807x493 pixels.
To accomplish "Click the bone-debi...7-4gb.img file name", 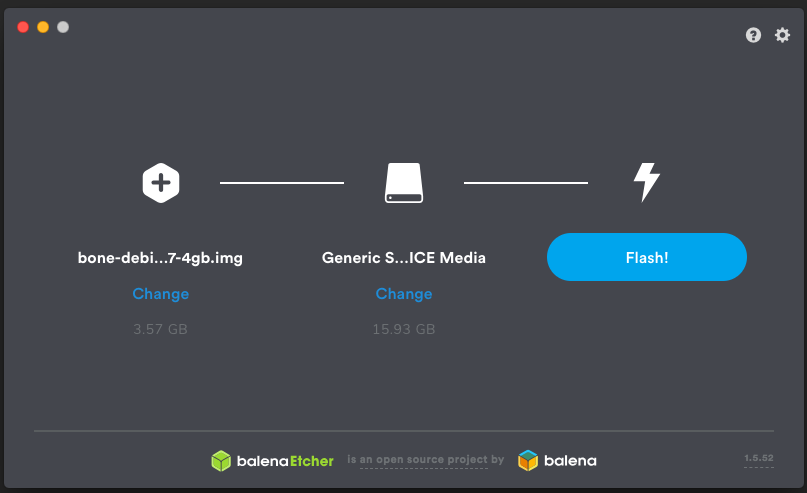I will tap(161, 258).
